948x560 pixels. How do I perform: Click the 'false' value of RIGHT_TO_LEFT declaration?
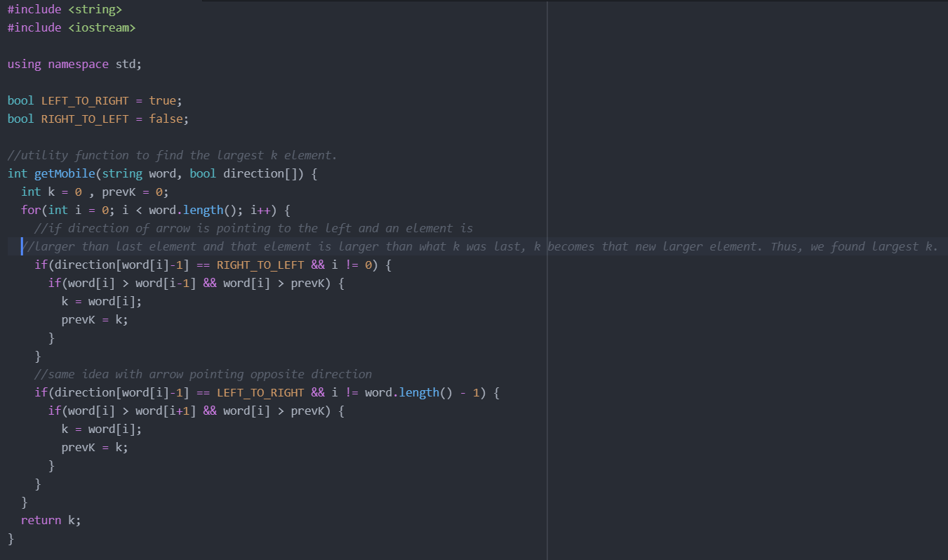click(x=166, y=119)
